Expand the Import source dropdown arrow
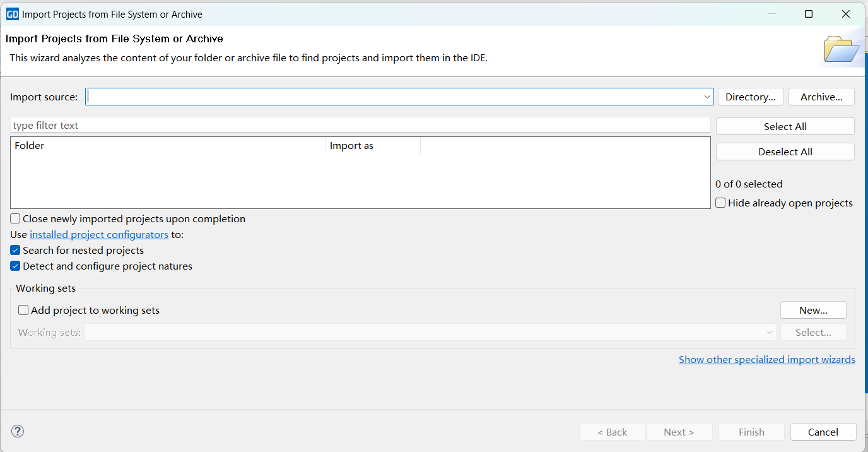 707,97
